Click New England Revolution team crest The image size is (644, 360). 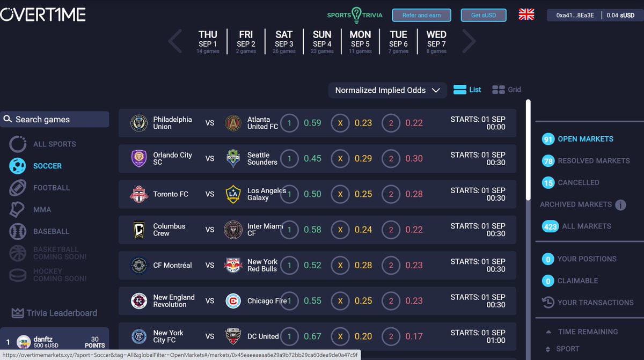[x=139, y=301]
